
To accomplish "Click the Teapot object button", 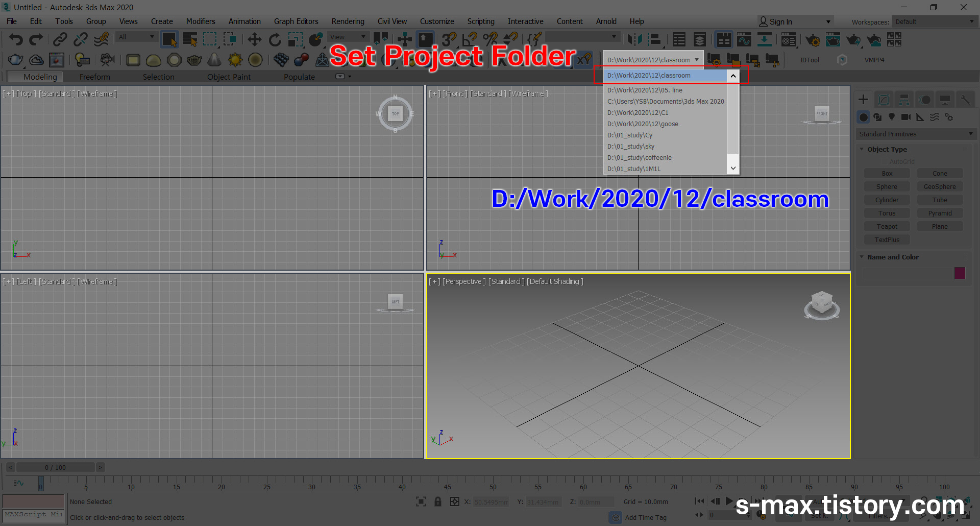I will click(x=887, y=227).
